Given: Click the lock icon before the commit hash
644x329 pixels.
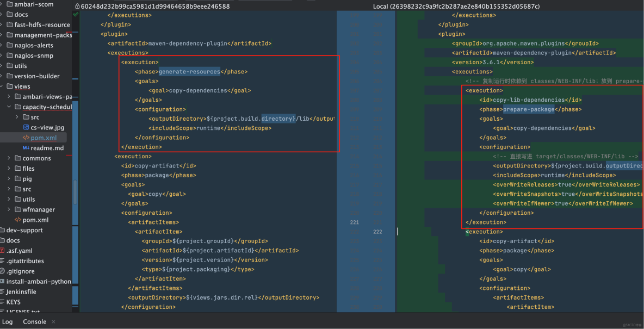Looking at the screenshot, I should (77, 7).
